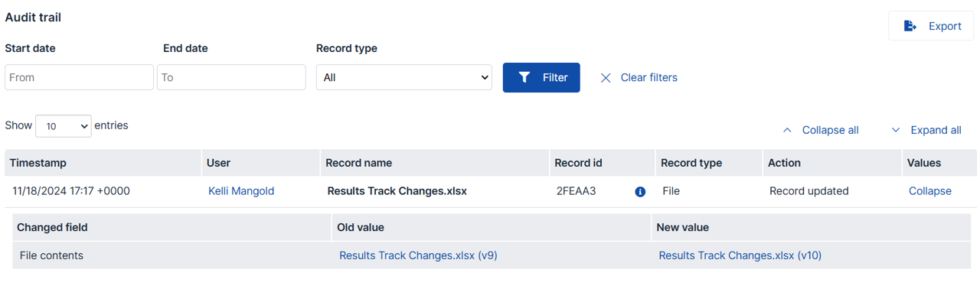Open the Show entries count dropdown
This screenshot has width=980, height=289.
(64, 126)
